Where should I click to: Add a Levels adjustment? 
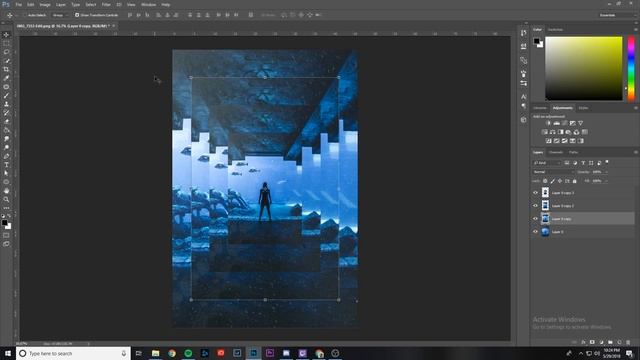point(556,123)
